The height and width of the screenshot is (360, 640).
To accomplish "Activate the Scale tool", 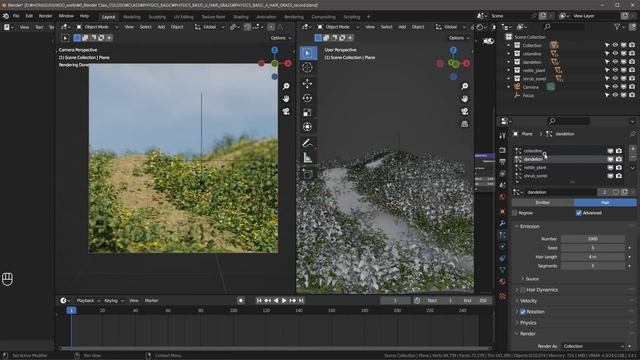I will pyautogui.click(x=308, y=113).
